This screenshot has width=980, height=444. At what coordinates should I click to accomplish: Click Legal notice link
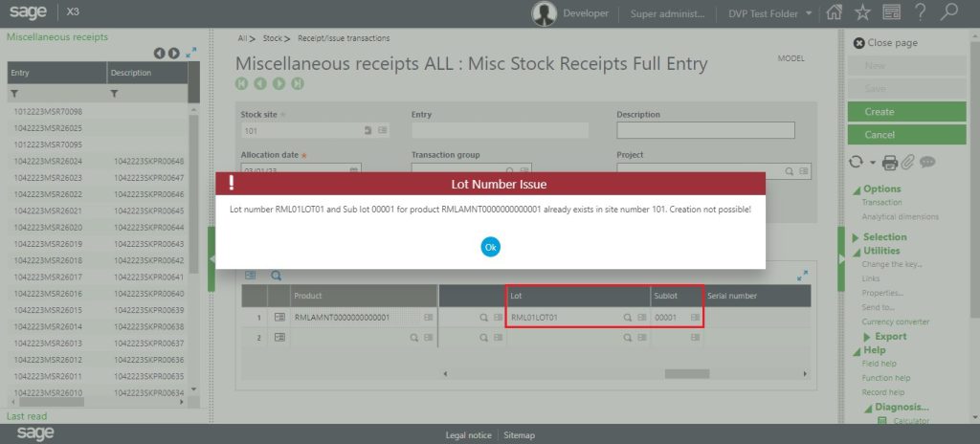click(468, 435)
